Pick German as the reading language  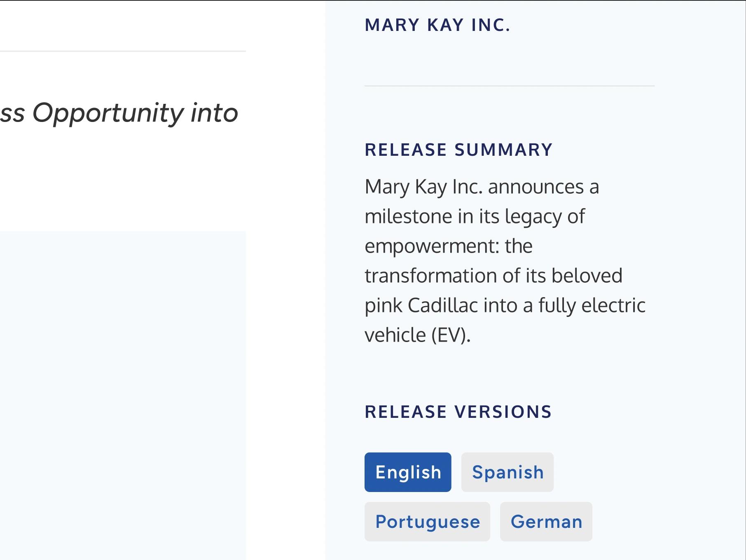click(546, 521)
